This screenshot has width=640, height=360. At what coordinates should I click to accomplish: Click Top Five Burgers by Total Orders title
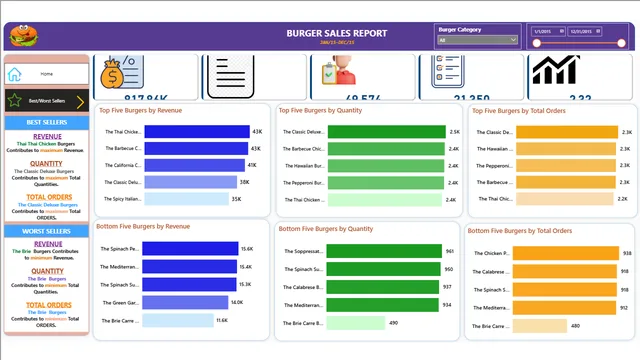tap(519, 111)
